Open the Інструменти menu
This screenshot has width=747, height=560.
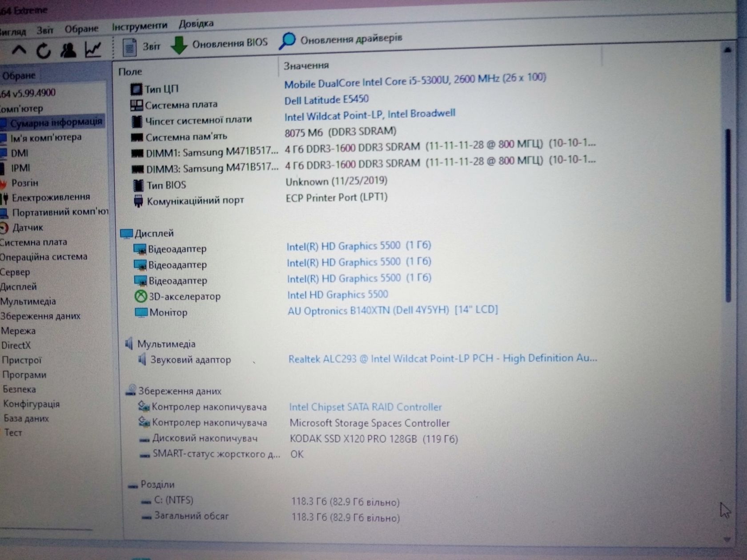(140, 26)
